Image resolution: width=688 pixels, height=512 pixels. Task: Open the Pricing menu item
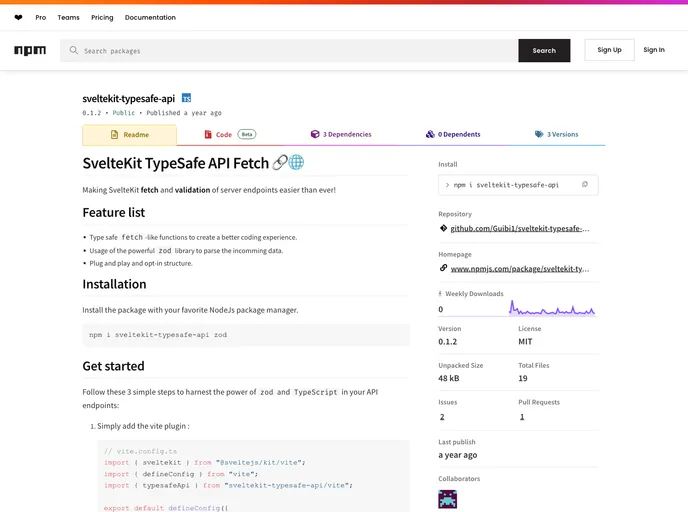pos(102,18)
